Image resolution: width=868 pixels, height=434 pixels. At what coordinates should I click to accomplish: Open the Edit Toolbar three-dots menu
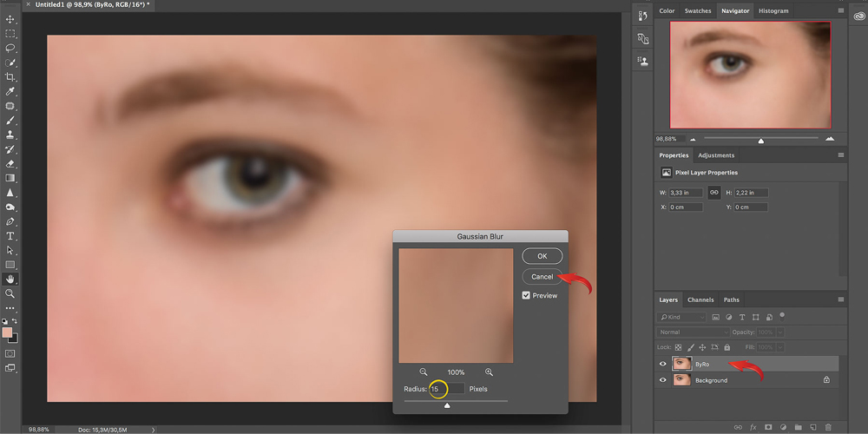tap(10, 308)
